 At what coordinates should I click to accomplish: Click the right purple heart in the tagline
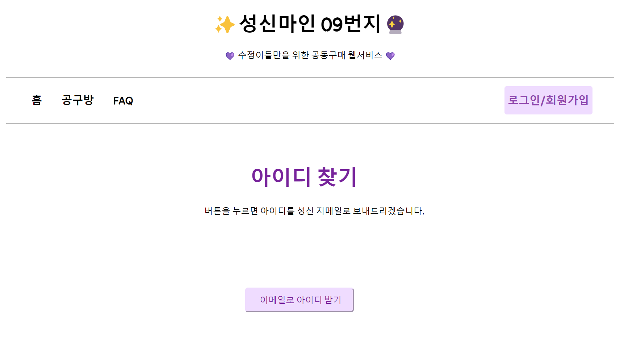pyautogui.click(x=390, y=55)
